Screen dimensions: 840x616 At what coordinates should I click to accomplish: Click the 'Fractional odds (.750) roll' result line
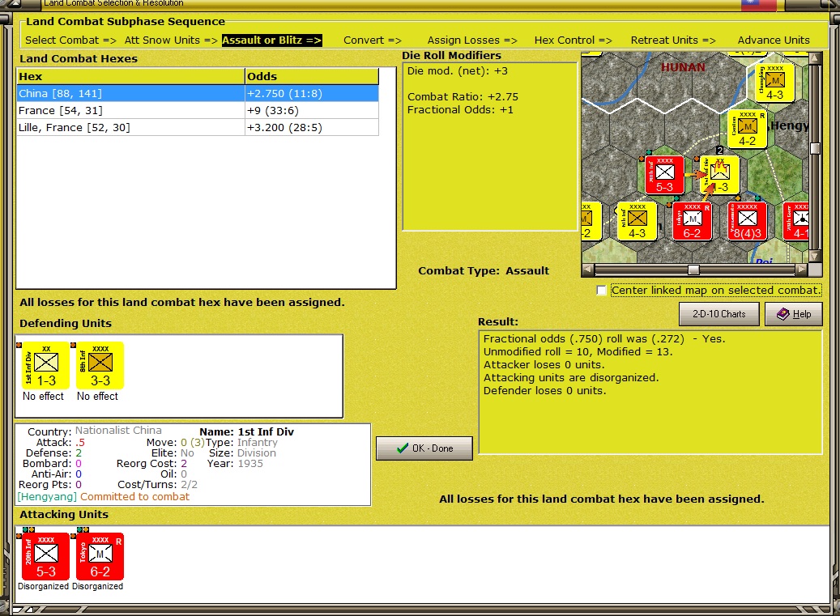(x=604, y=339)
